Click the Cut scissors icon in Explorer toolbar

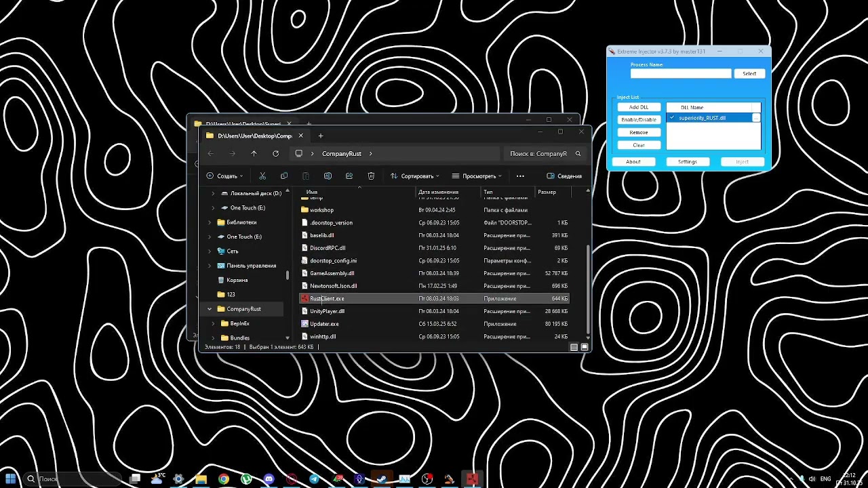pos(262,176)
